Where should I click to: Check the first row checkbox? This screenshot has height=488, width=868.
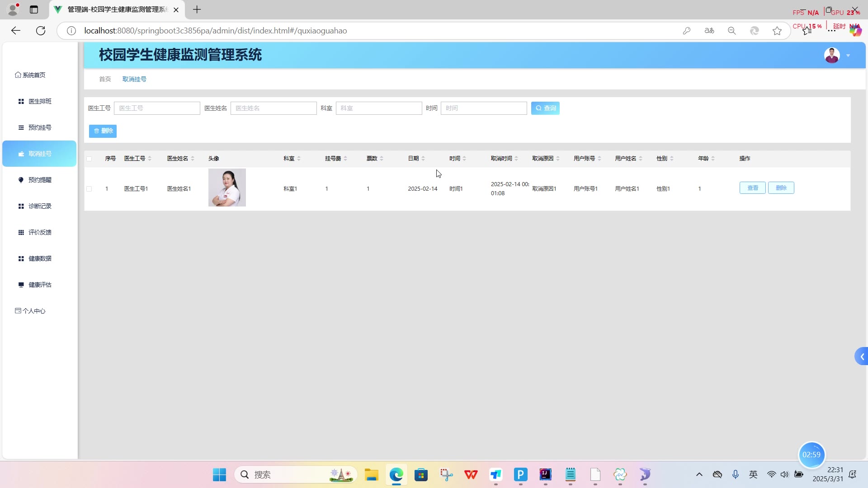point(89,189)
